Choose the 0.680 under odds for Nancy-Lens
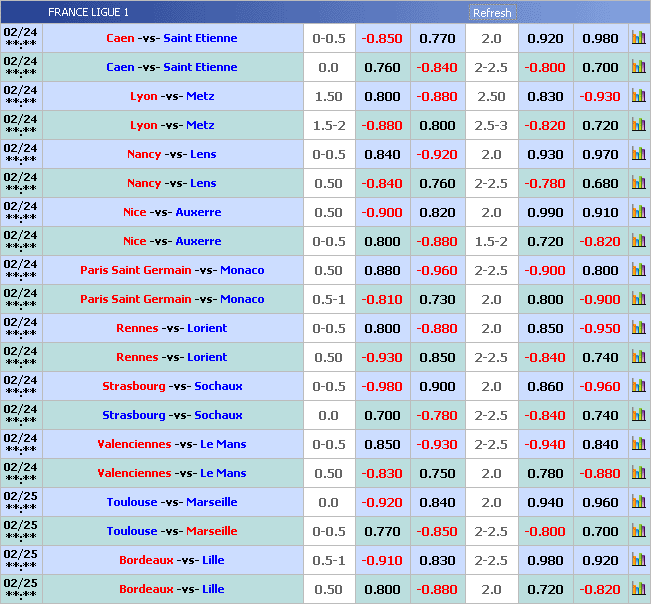 pyautogui.click(x=600, y=184)
